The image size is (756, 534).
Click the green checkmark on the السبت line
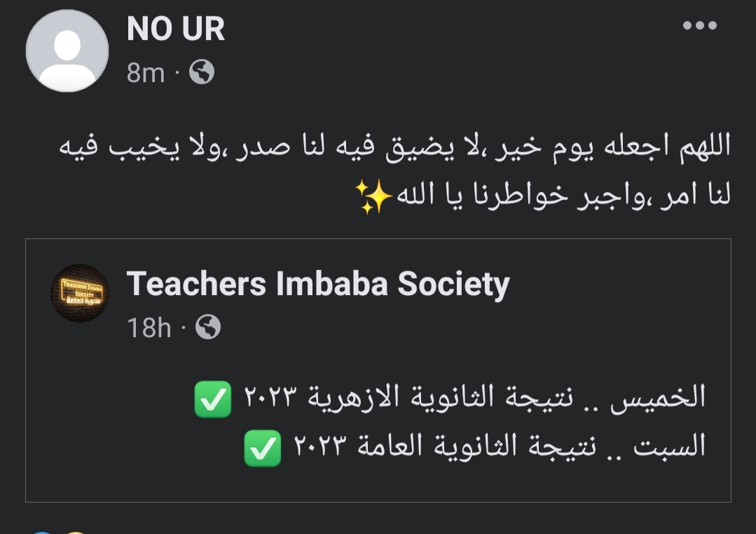pos(262,448)
